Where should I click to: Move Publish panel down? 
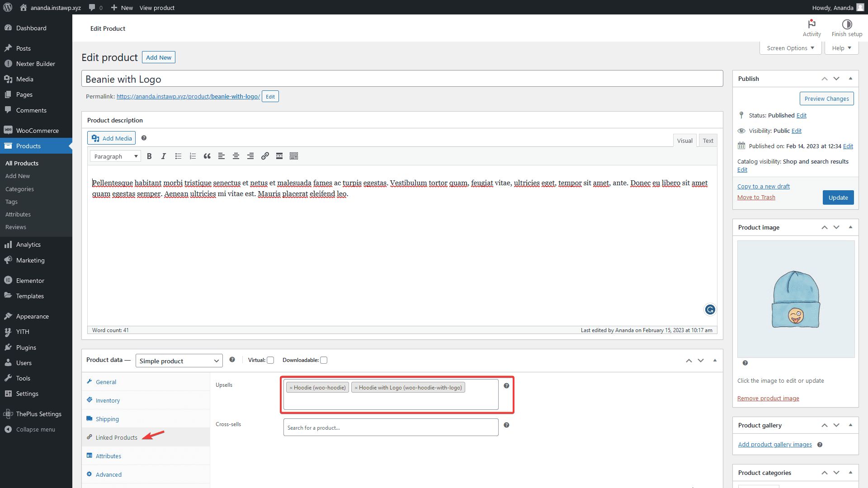tap(836, 79)
